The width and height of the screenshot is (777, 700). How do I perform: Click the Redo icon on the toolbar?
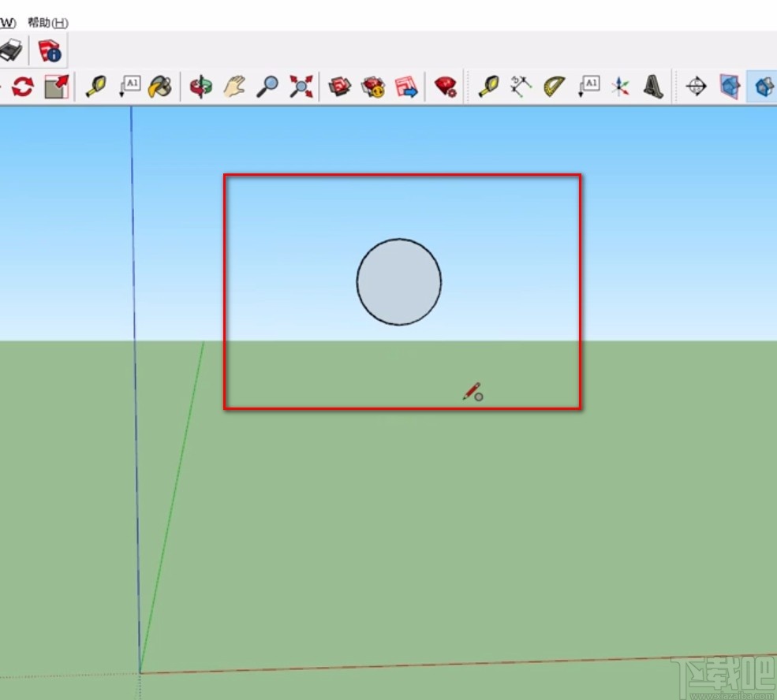22,87
